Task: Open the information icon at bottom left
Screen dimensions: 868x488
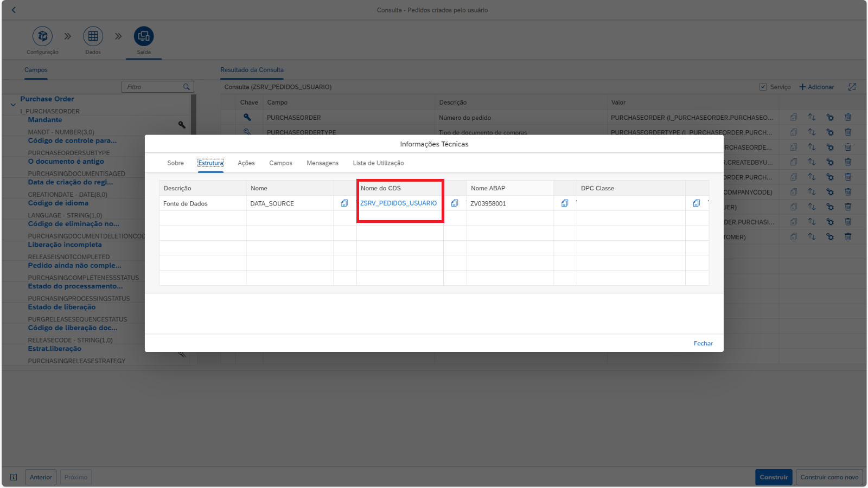Action: pos(14,477)
